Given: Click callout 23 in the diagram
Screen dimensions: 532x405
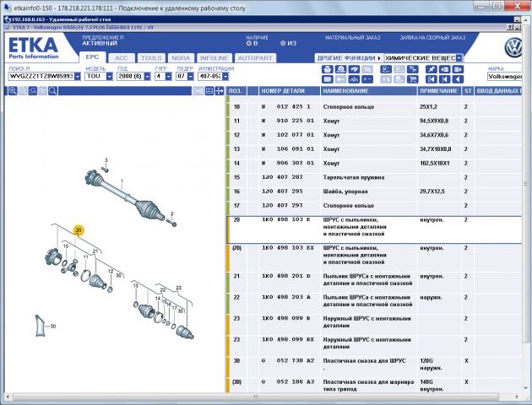Looking at the screenshot, I should click(178, 288).
